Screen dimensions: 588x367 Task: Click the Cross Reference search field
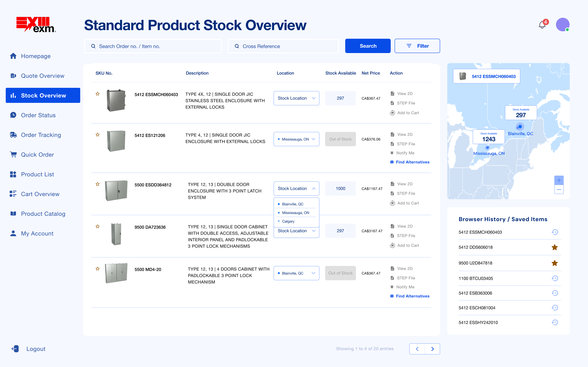pos(283,46)
